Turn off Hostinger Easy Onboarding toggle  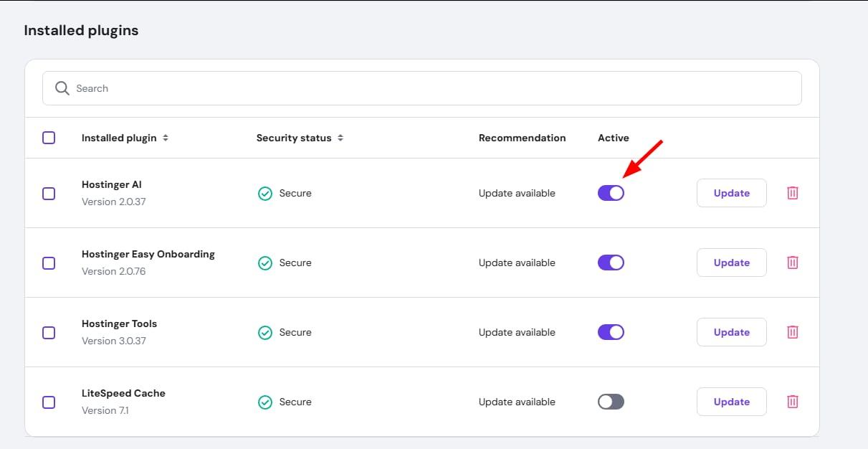(611, 263)
